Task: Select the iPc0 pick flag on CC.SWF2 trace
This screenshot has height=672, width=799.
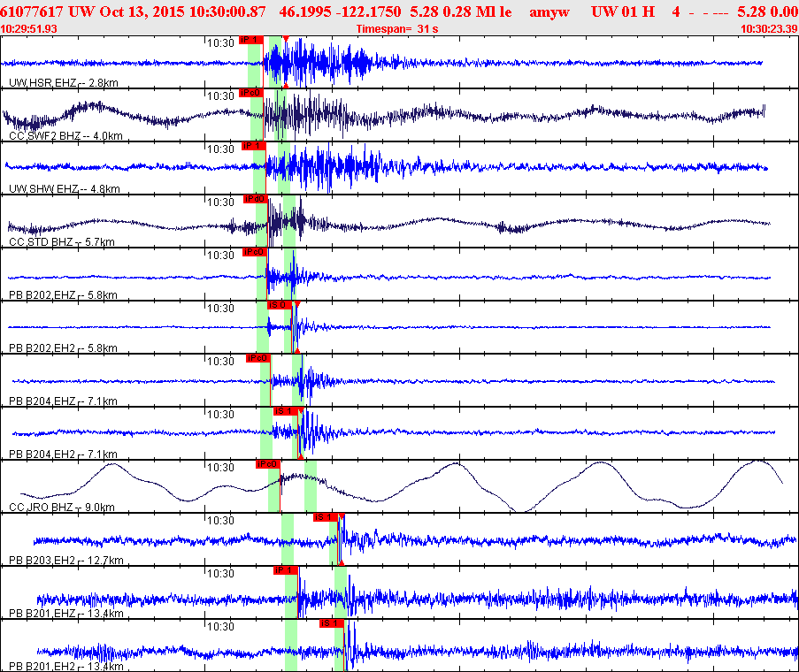Action: coord(251,93)
